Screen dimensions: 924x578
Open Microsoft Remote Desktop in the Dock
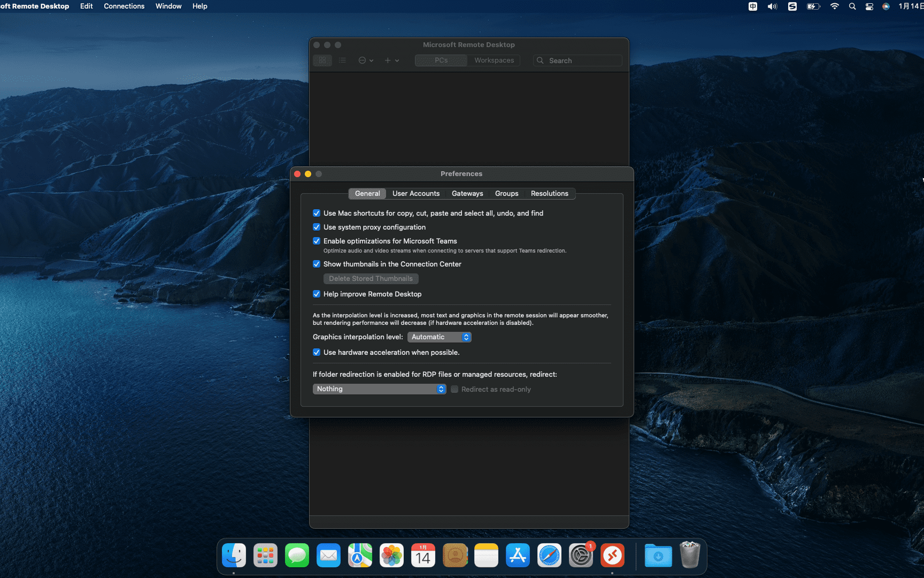click(612, 556)
